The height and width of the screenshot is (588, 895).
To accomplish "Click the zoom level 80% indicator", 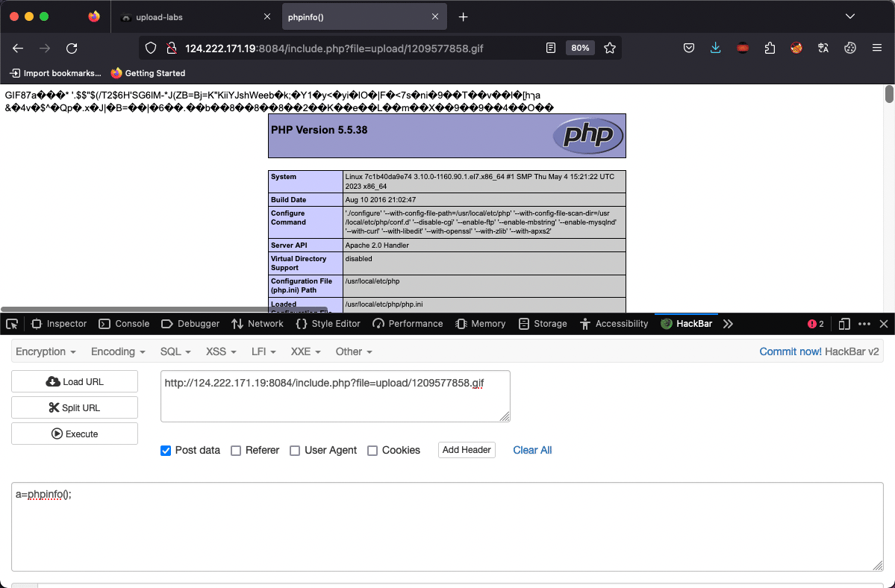I will click(x=580, y=48).
